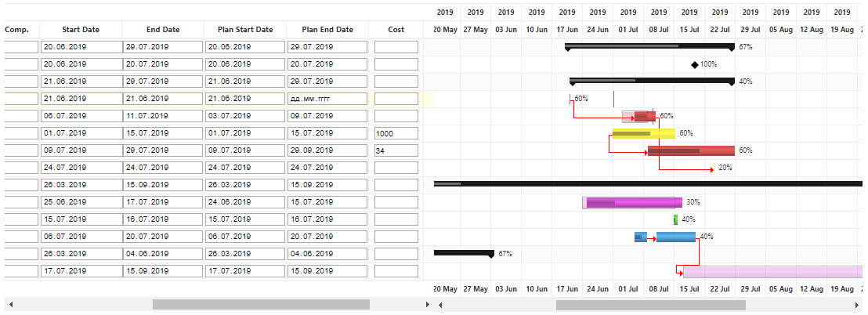This screenshot has width=868, height=315.
Task: Click the empty Cost field in the 24.07.2019 row
Action: point(396,168)
